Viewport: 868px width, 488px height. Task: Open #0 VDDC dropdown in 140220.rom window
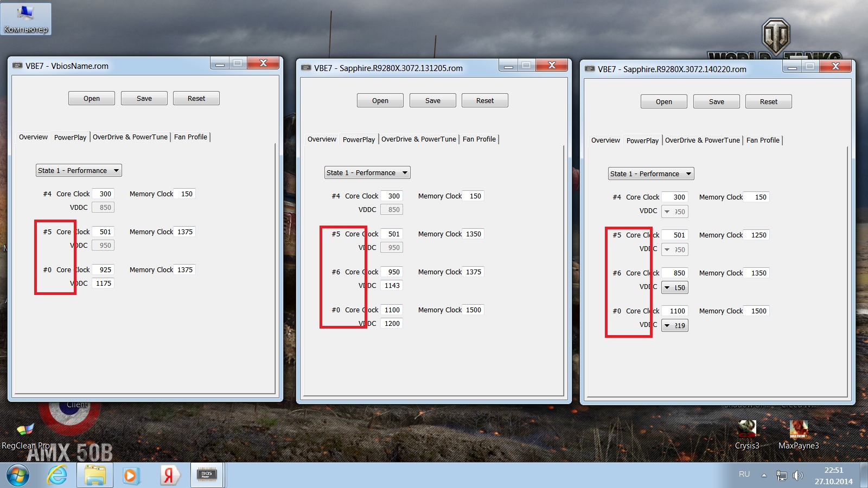coord(675,325)
